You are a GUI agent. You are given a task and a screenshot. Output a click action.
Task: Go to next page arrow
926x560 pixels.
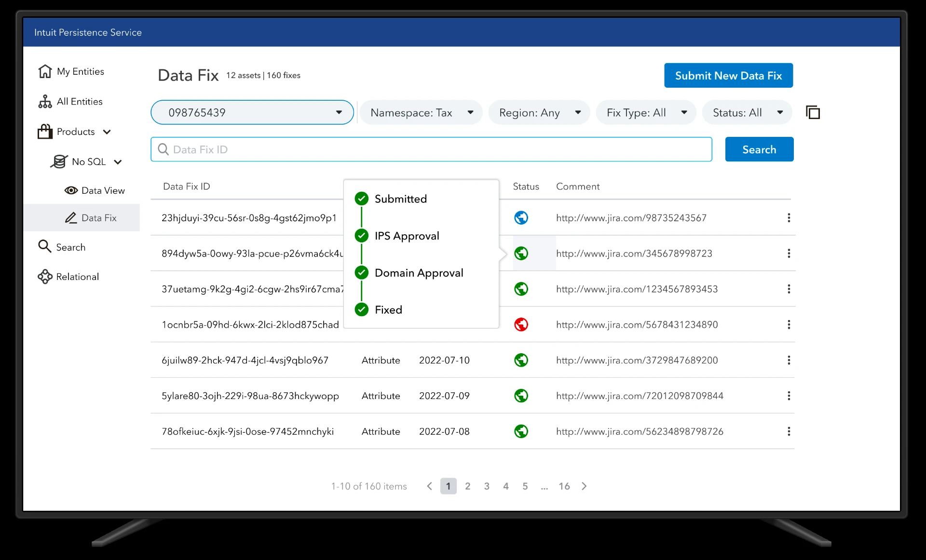(x=584, y=486)
